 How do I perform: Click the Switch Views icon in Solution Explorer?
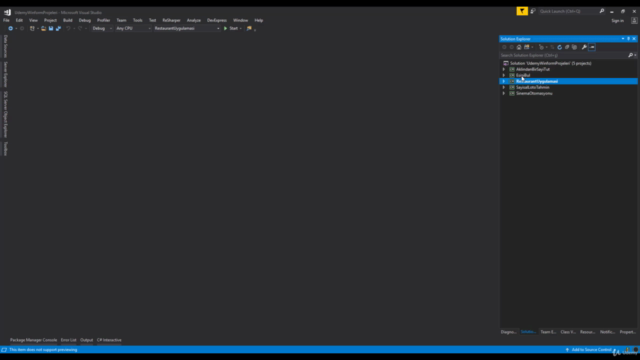click(x=527, y=47)
